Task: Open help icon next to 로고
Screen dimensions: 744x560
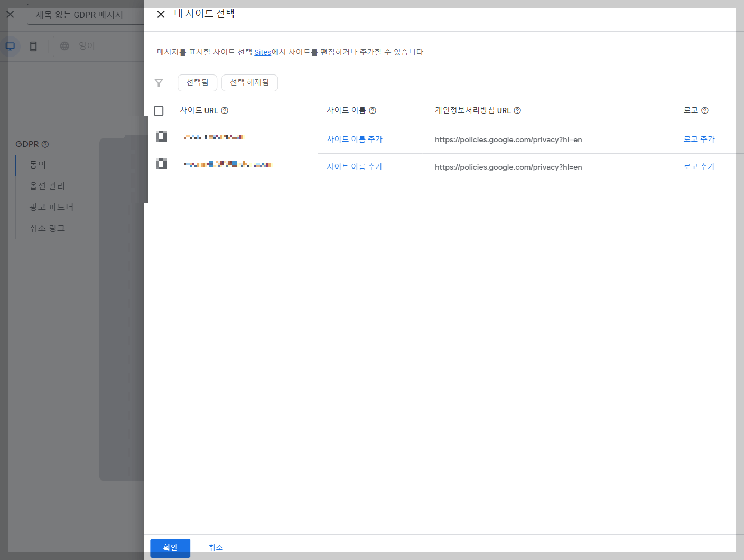Action: (704, 110)
